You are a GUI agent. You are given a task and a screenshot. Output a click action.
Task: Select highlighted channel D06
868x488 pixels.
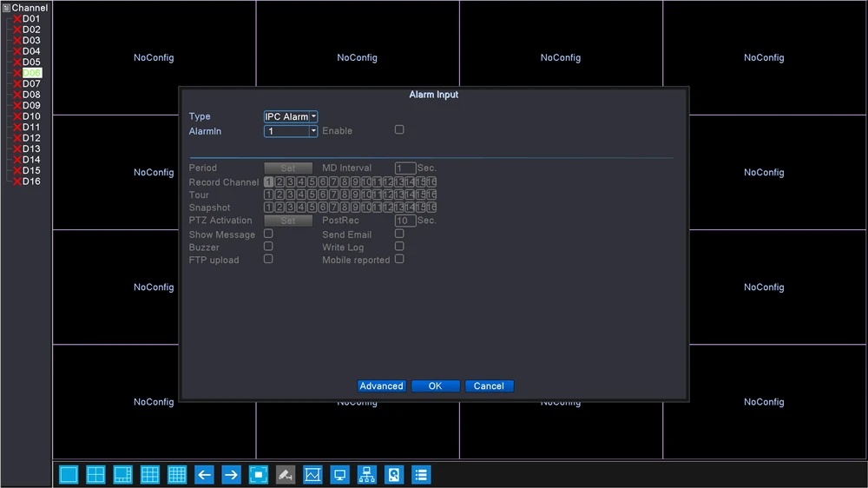(x=31, y=73)
